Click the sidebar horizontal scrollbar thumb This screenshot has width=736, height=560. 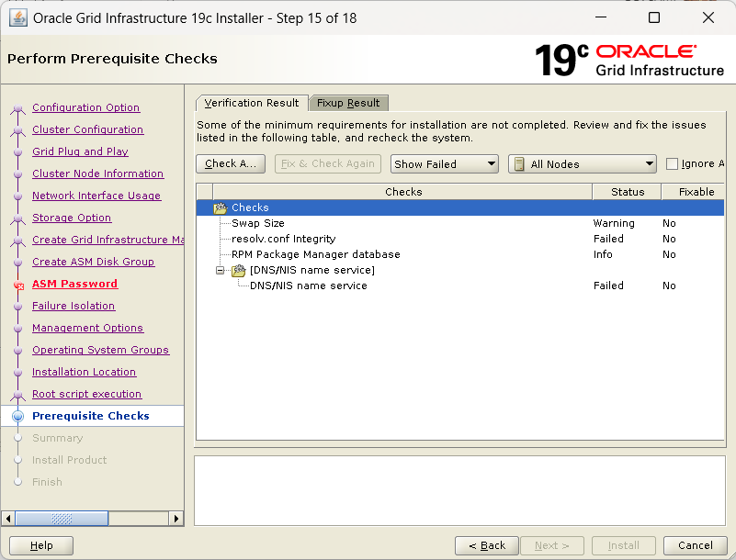point(62,519)
